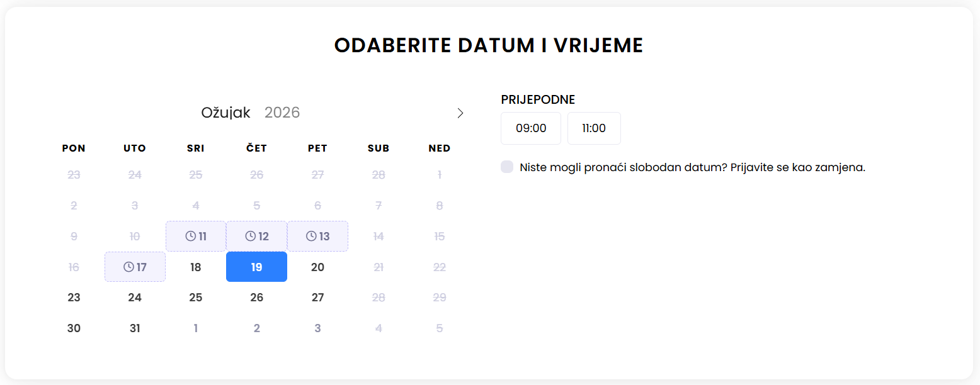The height and width of the screenshot is (385, 980).
Task: Select Wednesday March 18
Action: (x=196, y=267)
